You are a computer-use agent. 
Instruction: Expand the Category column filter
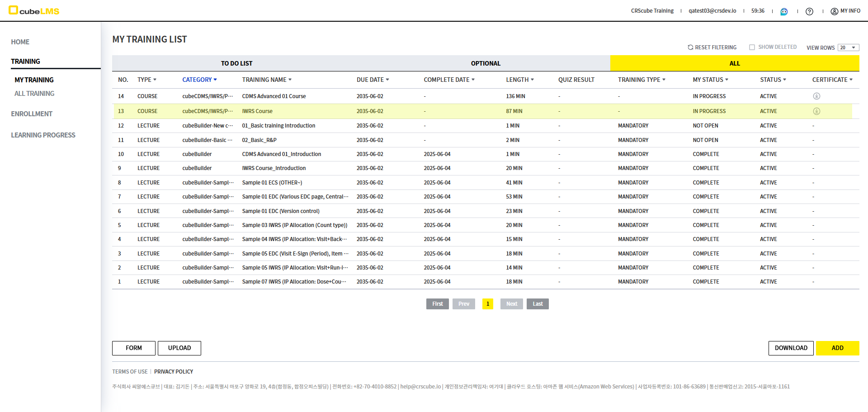pos(215,80)
